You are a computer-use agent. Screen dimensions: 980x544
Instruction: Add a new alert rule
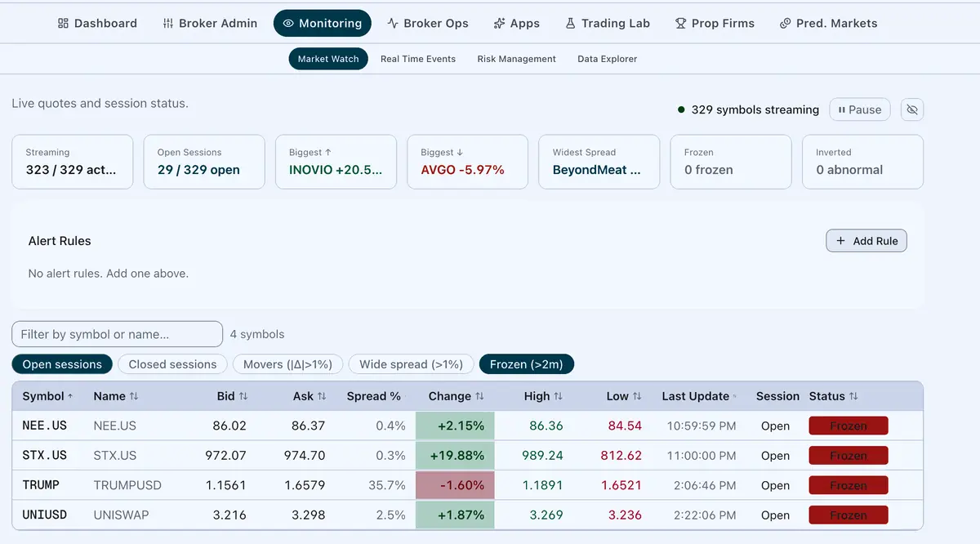[x=866, y=241]
